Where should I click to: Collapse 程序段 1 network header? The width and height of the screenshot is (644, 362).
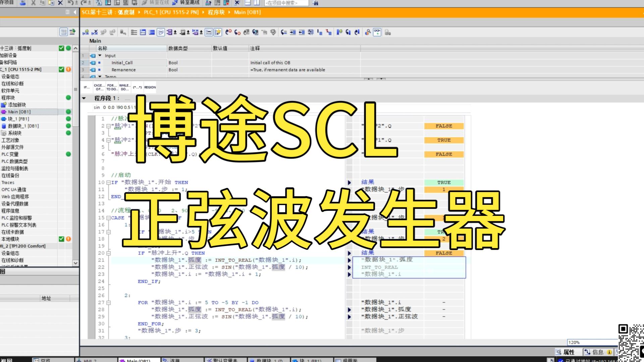84,98
